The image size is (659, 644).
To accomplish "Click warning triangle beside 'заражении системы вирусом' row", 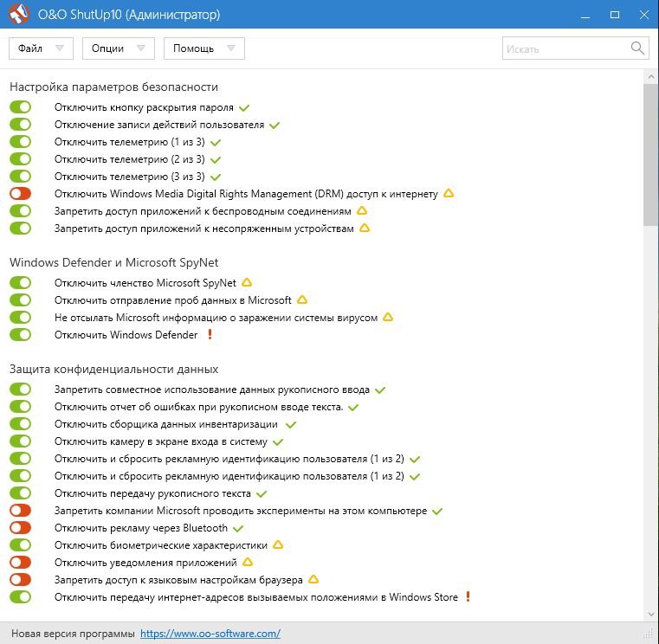I will (388, 317).
